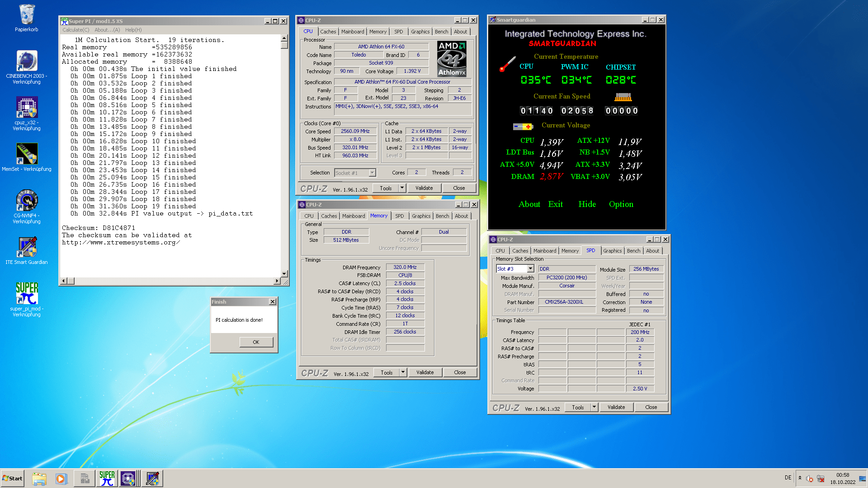Viewport: 868px width, 488px height.
Task: Open the ITE Smart Guardian desktop icon
Action: 27,248
